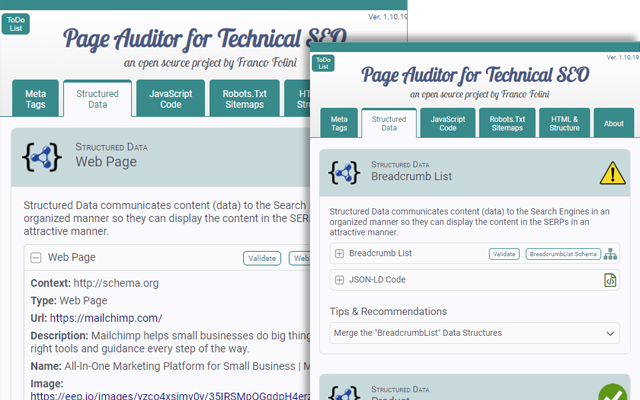Click the structured data icon beside Breadcrumb List
The image size is (640, 400).
pos(344,173)
